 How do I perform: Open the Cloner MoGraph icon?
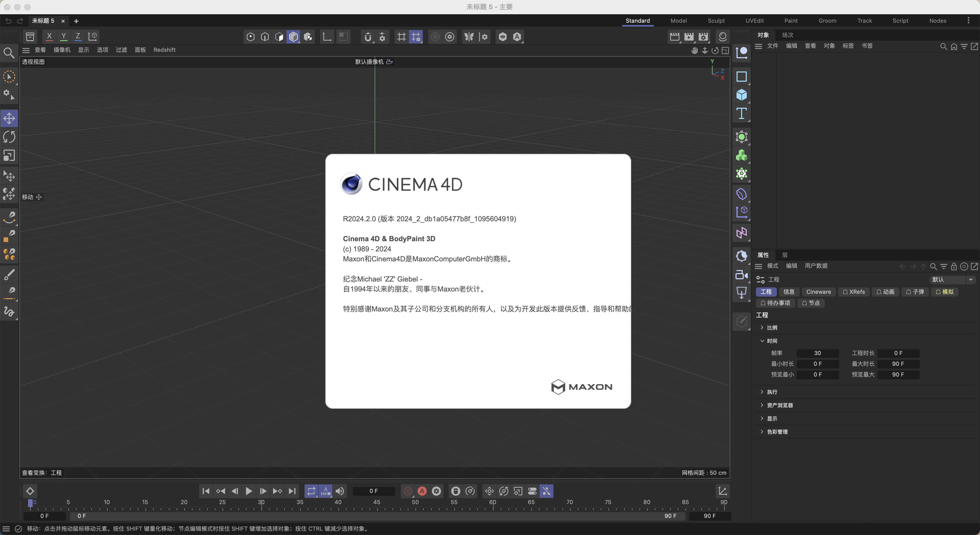click(x=741, y=155)
